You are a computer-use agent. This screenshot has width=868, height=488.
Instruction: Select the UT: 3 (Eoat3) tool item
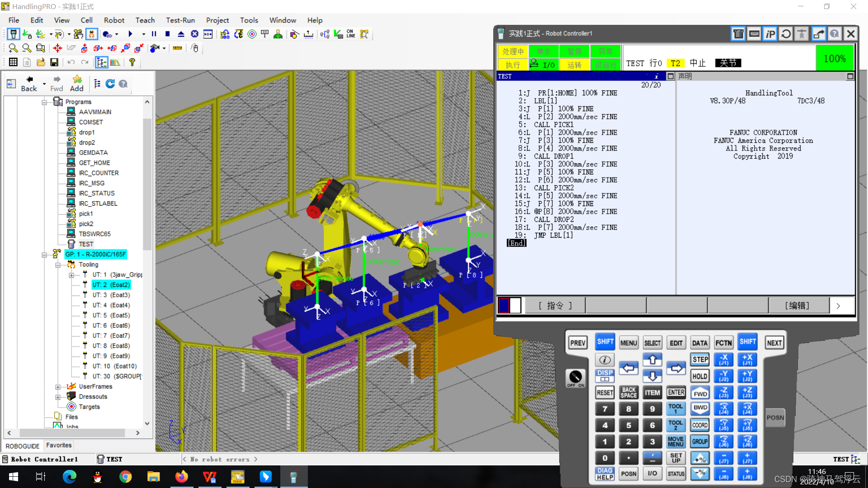pos(111,296)
